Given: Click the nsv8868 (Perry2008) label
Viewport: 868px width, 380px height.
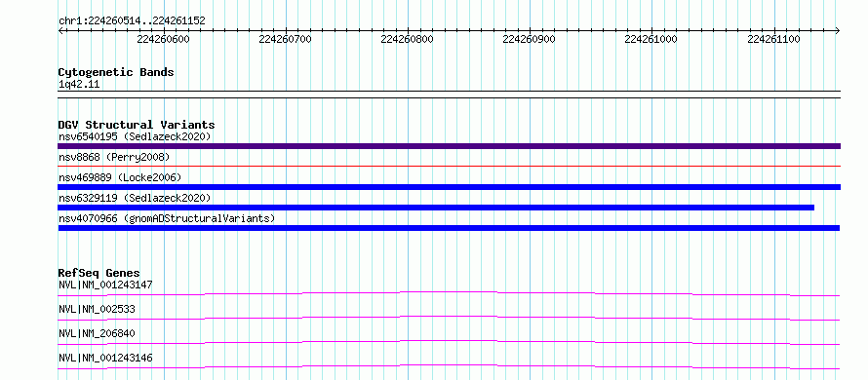Looking at the screenshot, I should 114,157.
